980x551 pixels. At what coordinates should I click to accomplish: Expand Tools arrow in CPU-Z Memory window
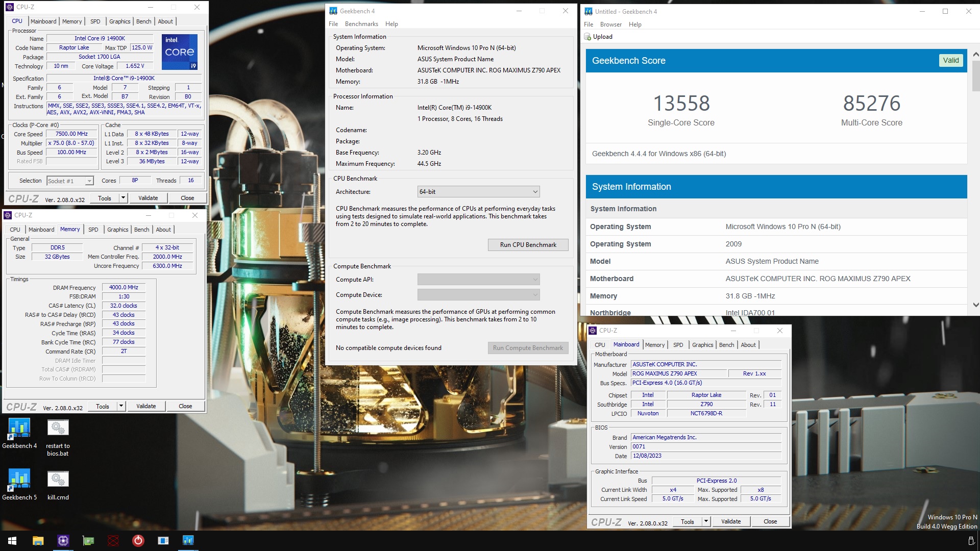(121, 406)
